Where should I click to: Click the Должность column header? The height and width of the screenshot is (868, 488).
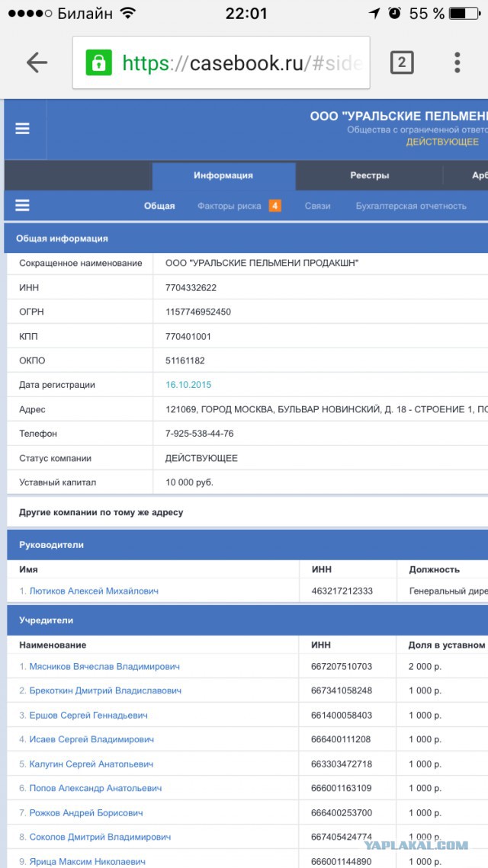pos(435,569)
